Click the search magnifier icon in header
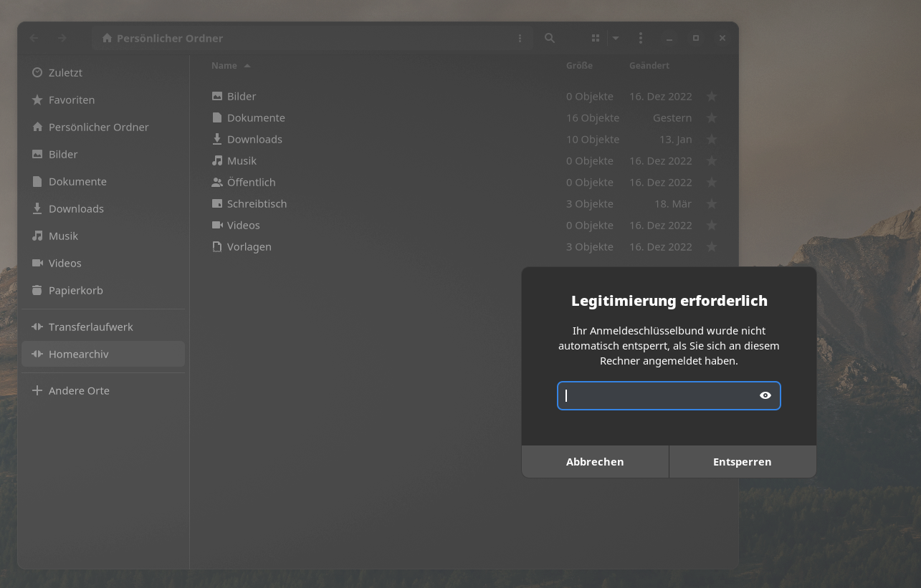The width and height of the screenshot is (921, 588). coord(550,38)
